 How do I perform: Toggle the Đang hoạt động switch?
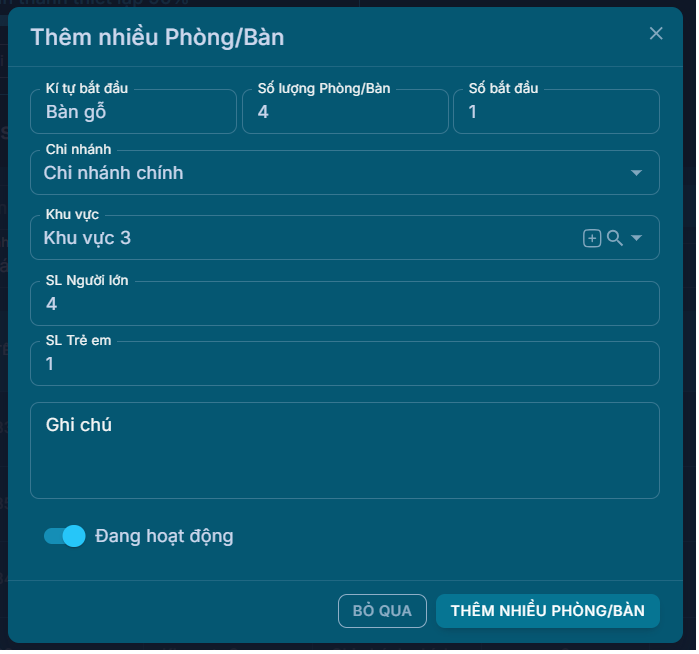tap(65, 536)
